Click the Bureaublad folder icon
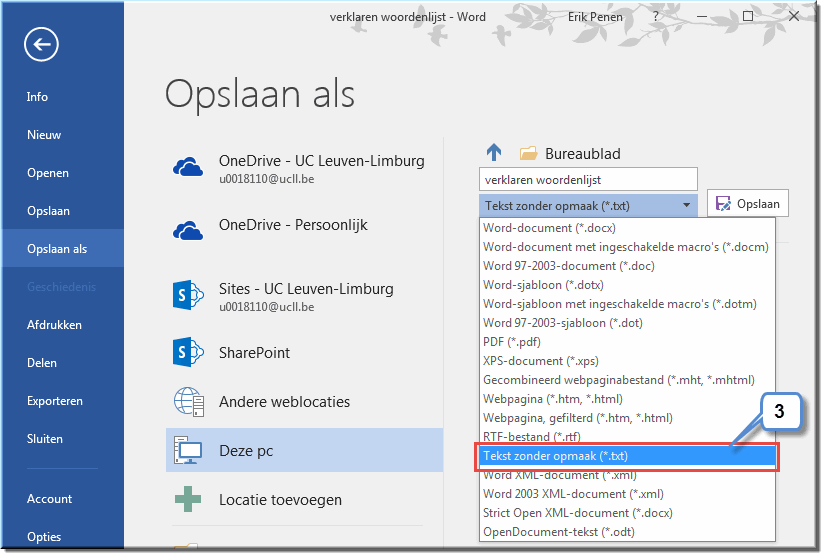The width and height of the screenshot is (825, 557). click(x=528, y=153)
